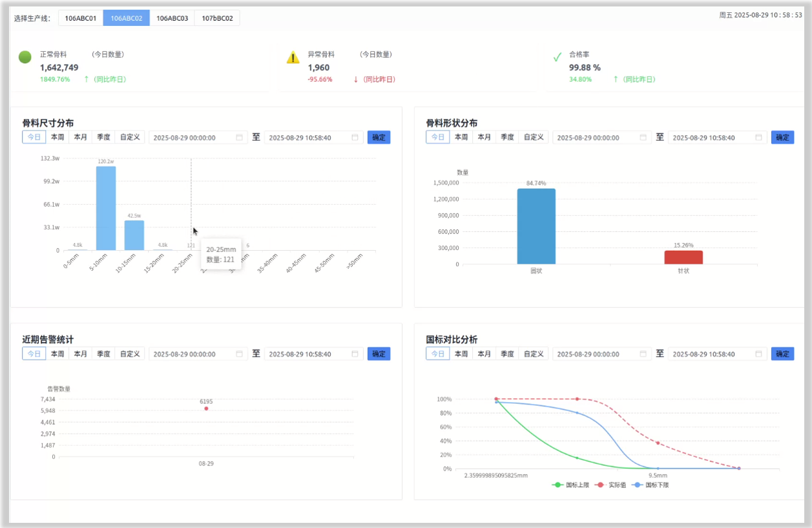
Task: Switch to production line 106ABC01 tab
Action: (x=81, y=18)
